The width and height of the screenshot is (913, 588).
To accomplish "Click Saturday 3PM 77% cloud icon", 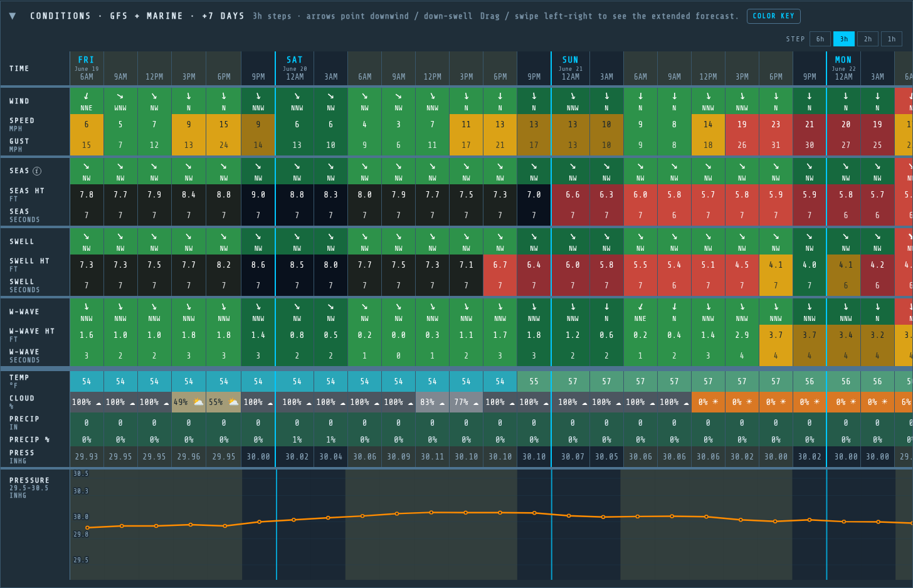I will (x=476, y=402).
